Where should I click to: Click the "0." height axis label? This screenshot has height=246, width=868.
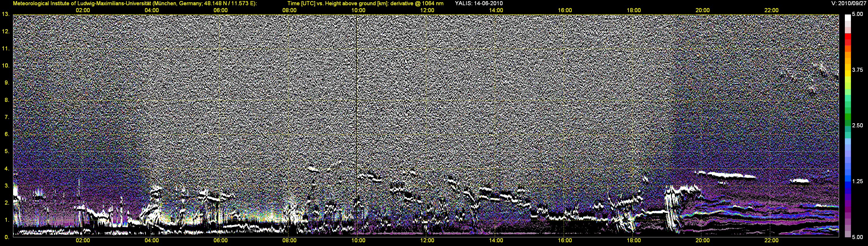click(x=7, y=237)
